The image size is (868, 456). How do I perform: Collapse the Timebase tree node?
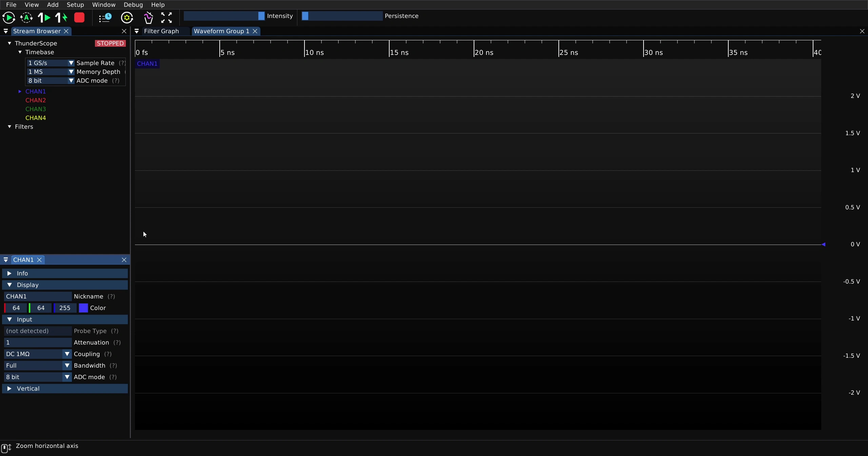pos(20,52)
